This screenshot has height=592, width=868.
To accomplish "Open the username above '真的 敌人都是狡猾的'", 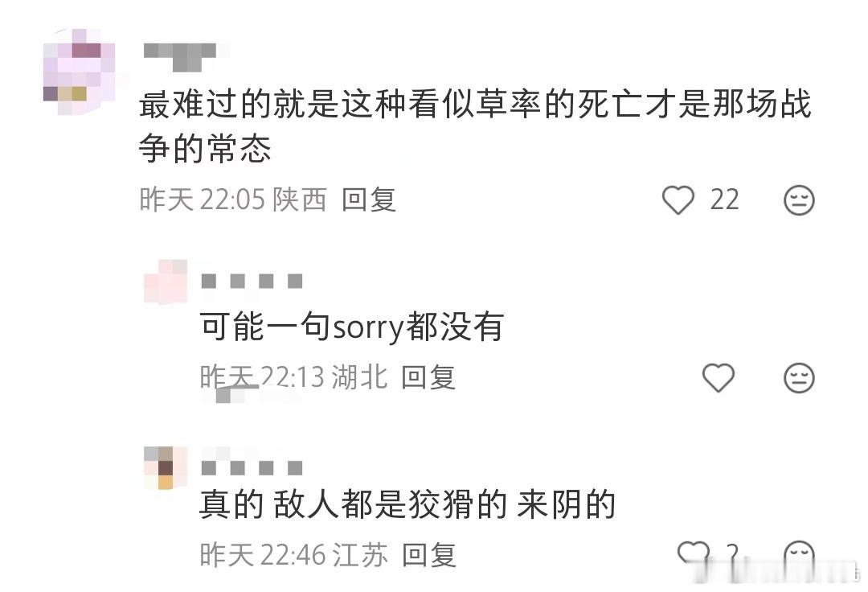I will pos(252,468).
